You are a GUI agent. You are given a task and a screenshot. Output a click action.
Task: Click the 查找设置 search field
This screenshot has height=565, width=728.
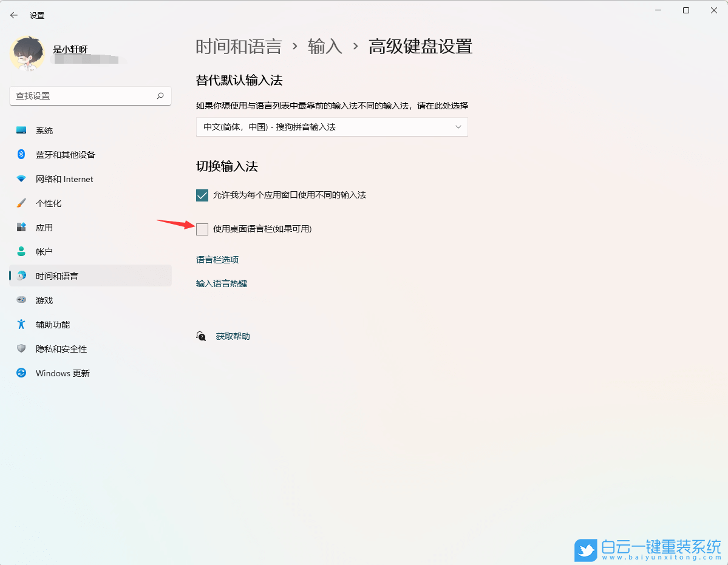point(90,96)
